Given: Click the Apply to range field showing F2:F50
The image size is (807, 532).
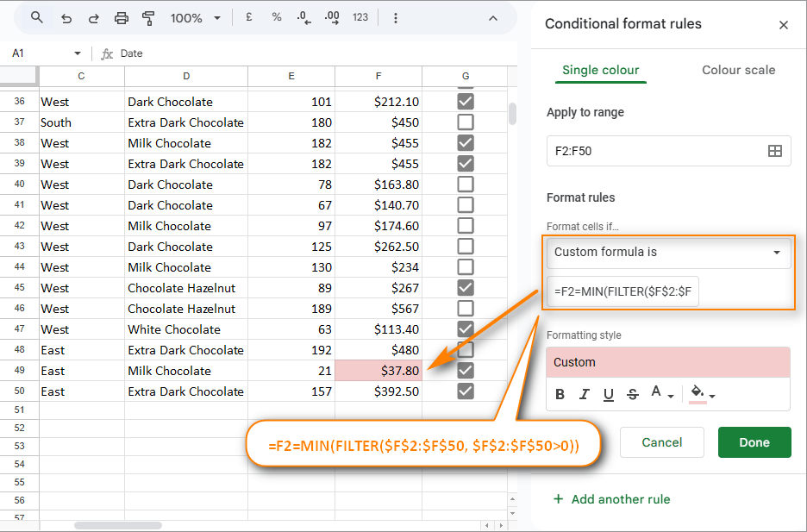Looking at the screenshot, I should 668,150.
